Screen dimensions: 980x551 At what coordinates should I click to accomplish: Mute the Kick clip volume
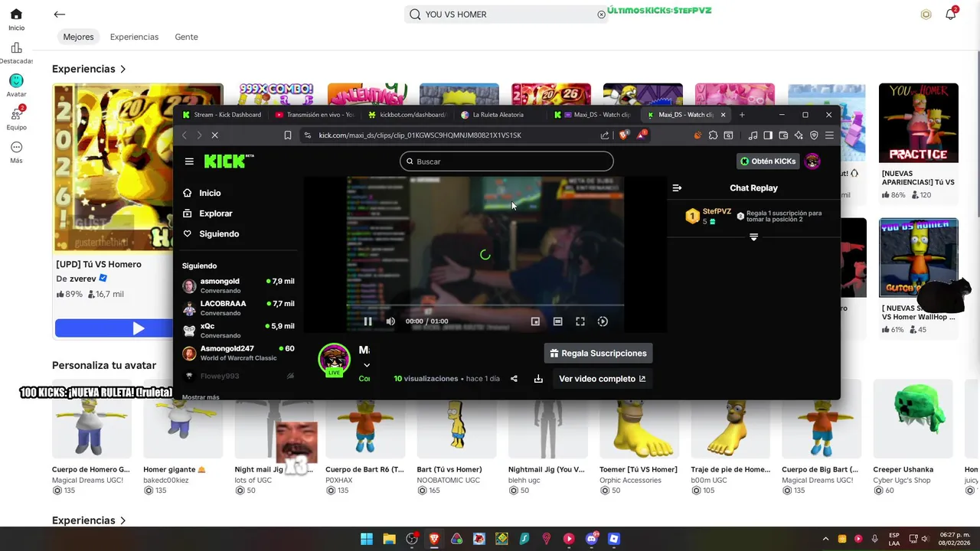tap(390, 321)
